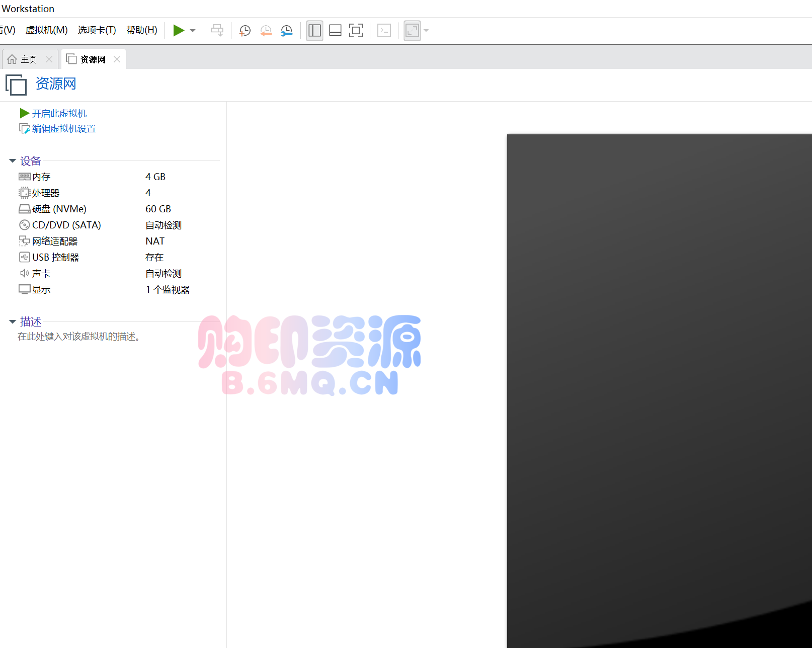Click the dark VM screen preview

(660, 391)
